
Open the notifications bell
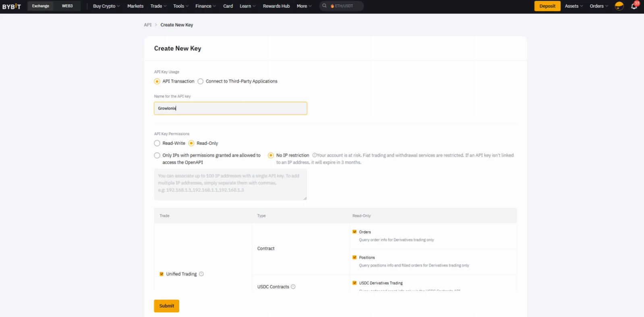click(634, 6)
